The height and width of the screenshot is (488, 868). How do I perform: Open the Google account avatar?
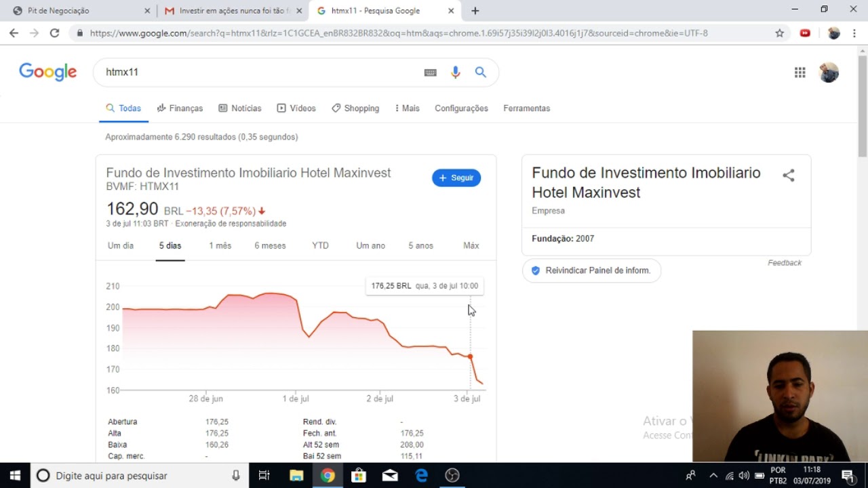click(829, 73)
